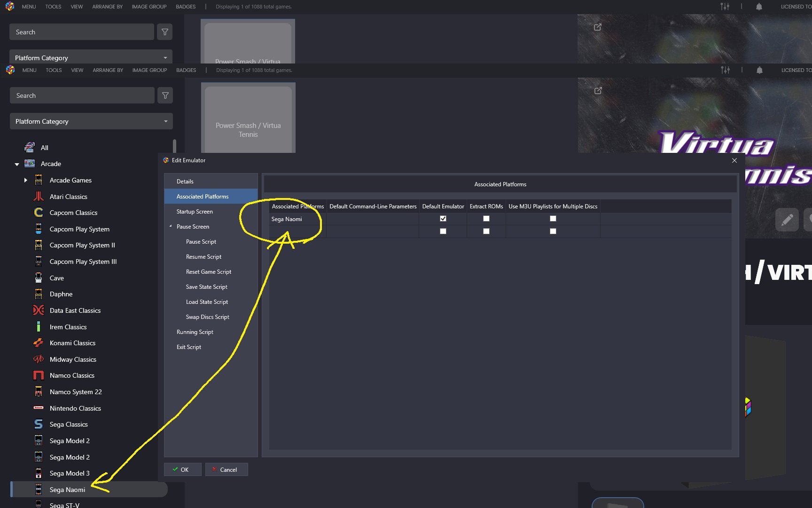The height and width of the screenshot is (508, 812).
Task: Select the Capcom Play System icon
Action: pyautogui.click(x=39, y=229)
